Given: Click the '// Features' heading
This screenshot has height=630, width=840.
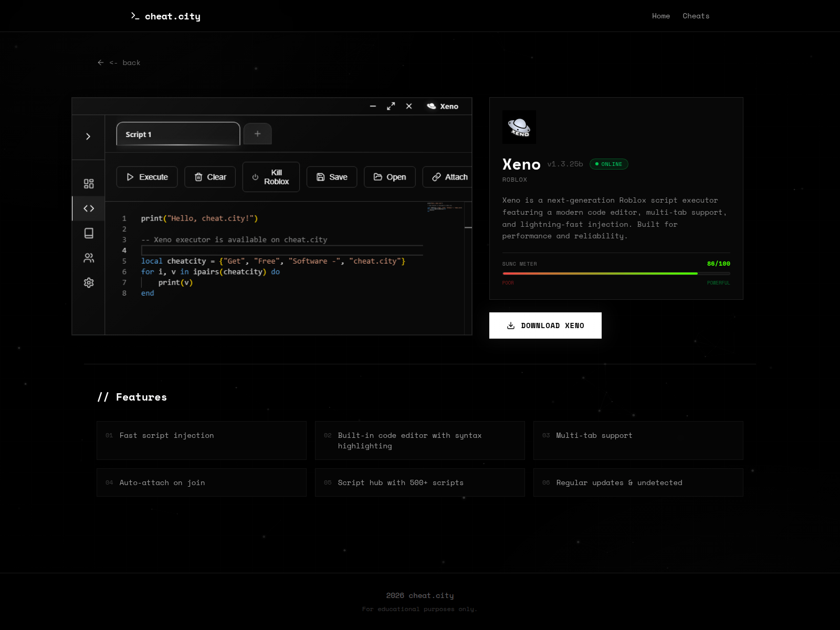Looking at the screenshot, I should point(132,397).
